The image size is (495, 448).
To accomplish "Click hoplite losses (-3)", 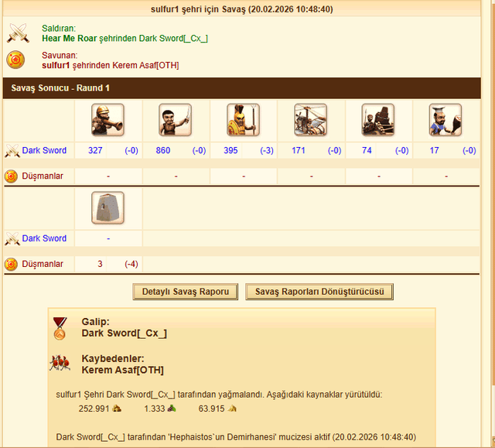I will 267,150.
